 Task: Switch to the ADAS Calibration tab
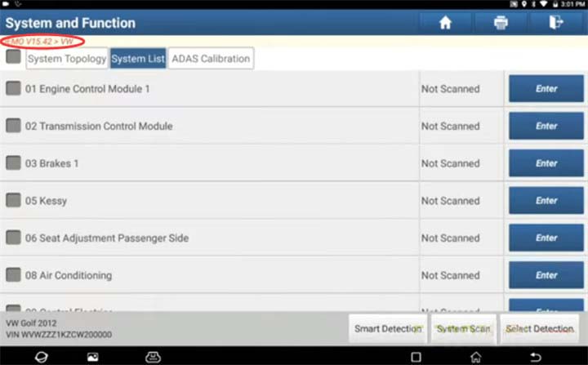point(211,59)
